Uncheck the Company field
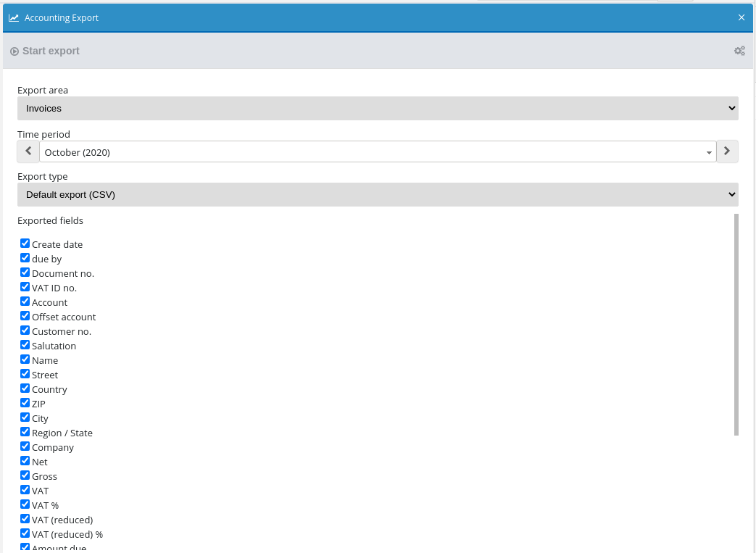Viewport: 756px width, 553px height. 25,446
